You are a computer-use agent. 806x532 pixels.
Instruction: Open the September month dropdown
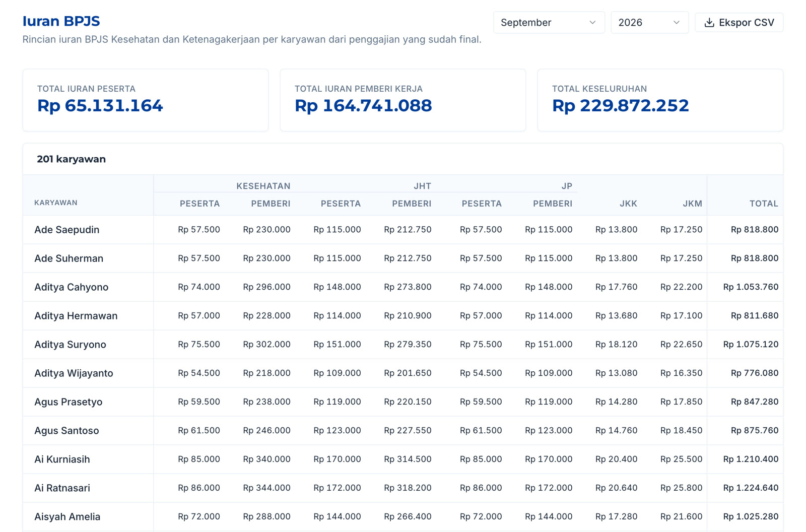549,23
